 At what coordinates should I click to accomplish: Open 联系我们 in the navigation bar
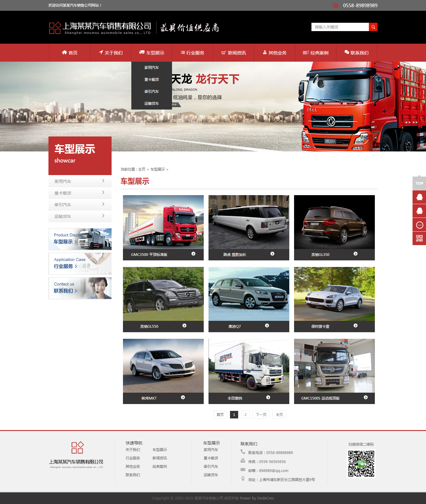(x=356, y=53)
